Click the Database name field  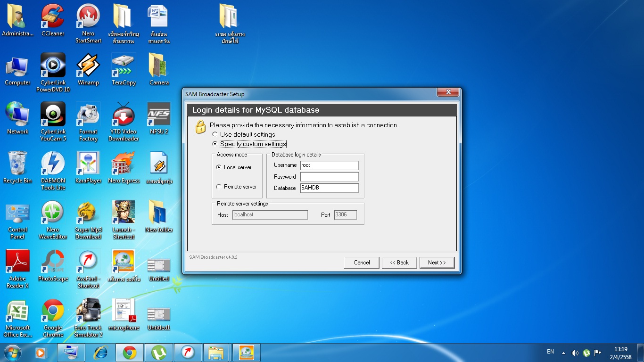tap(330, 188)
